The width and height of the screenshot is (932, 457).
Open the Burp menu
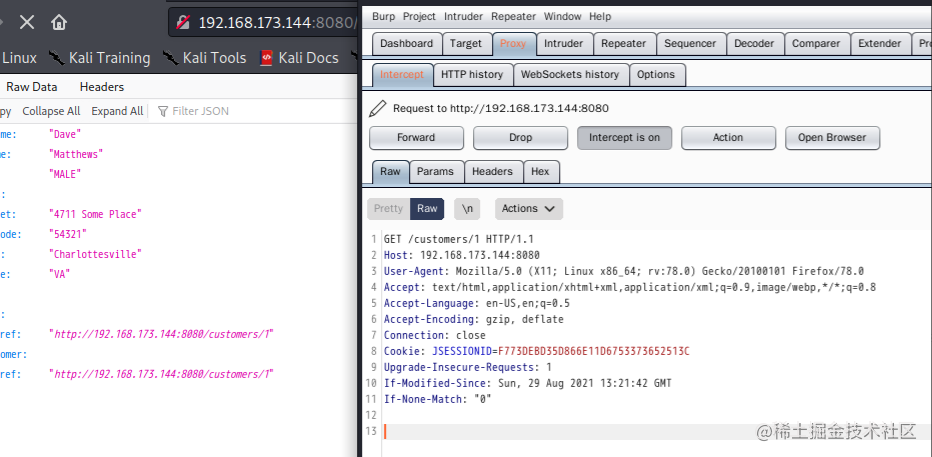tap(383, 17)
